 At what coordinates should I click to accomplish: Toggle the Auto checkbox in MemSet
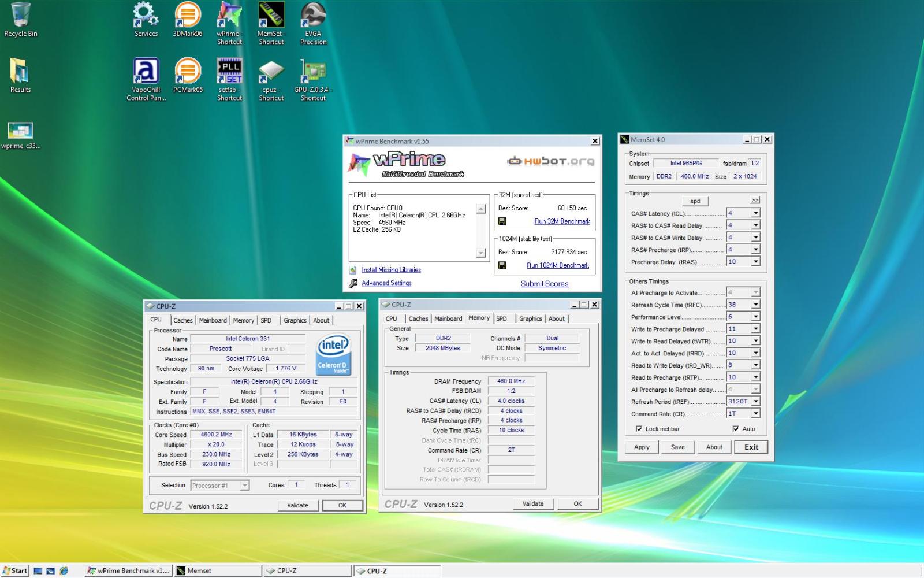(x=736, y=429)
